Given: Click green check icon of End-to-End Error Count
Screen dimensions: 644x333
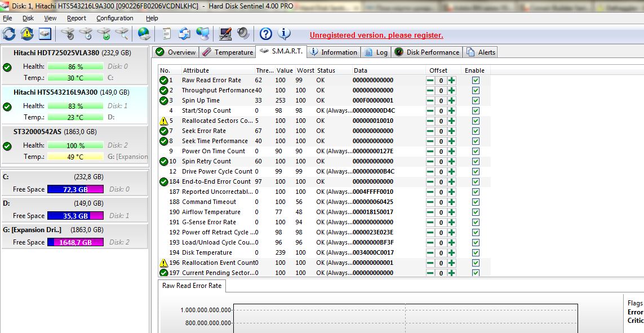Looking at the screenshot, I should pos(163,181).
